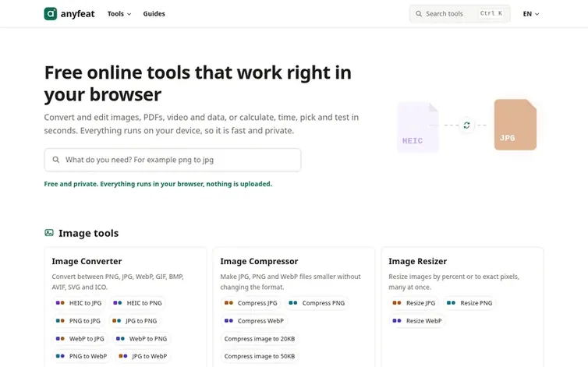The width and height of the screenshot is (588, 367).
Task: Click the JPG file illustration
Action: tap(515, 125)
